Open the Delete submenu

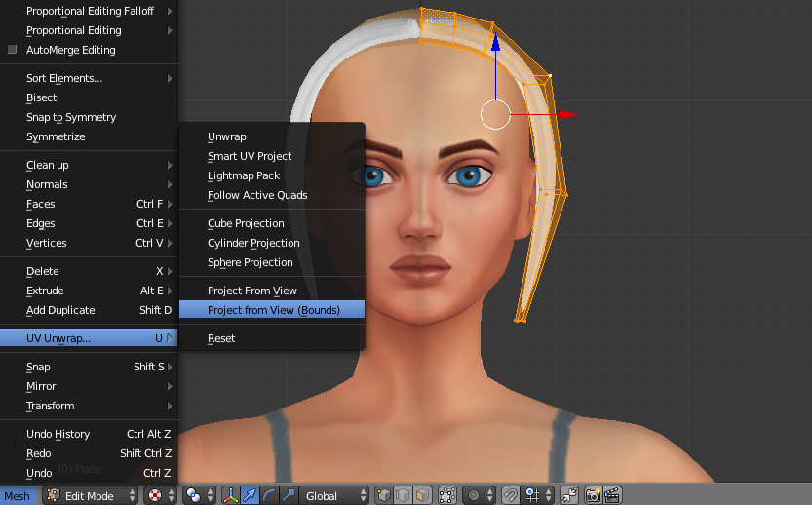89,271
